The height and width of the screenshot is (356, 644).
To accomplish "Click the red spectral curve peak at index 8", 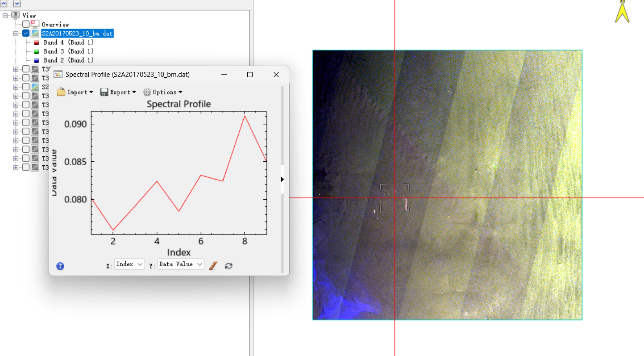I will click(x=245, y=116).
